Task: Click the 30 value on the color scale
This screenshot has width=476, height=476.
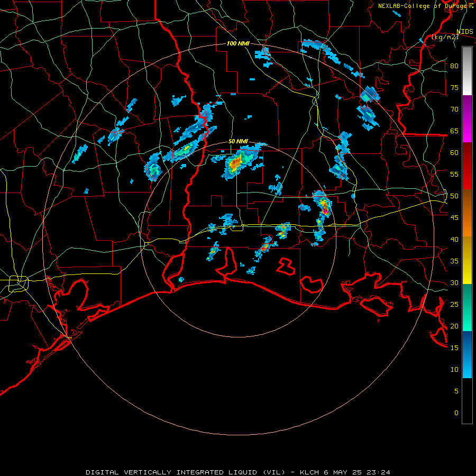Action: pos(454,282)
